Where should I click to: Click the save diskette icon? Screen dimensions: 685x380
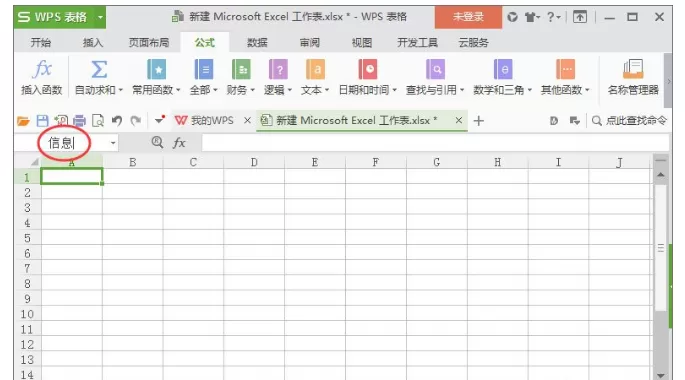42,121
